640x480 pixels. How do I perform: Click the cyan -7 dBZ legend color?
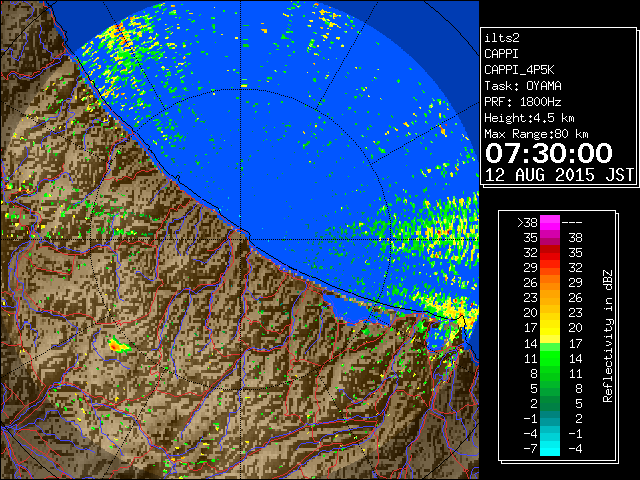550,448
